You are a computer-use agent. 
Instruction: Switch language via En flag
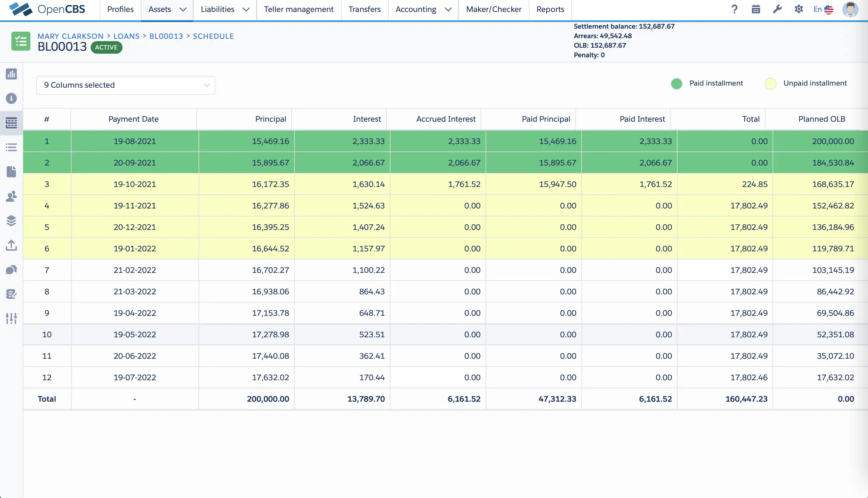(823, 9)
